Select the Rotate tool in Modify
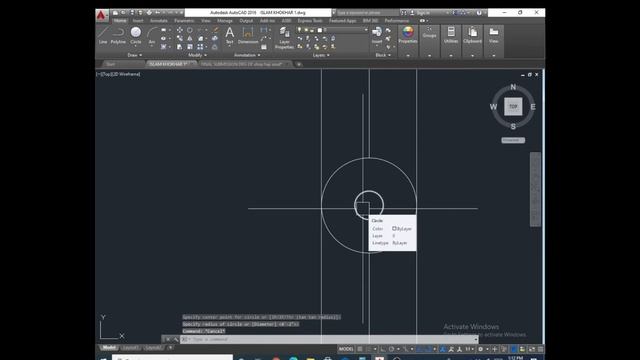 [x=190, y=30]
